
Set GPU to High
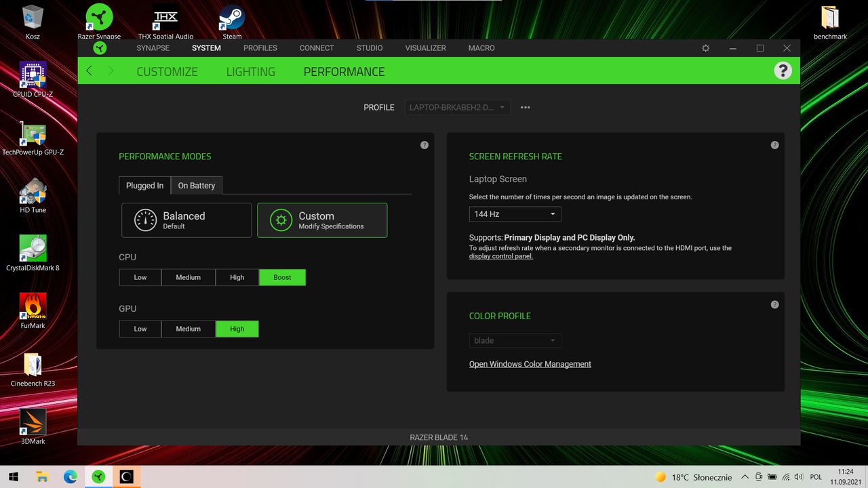pos(237,329)
